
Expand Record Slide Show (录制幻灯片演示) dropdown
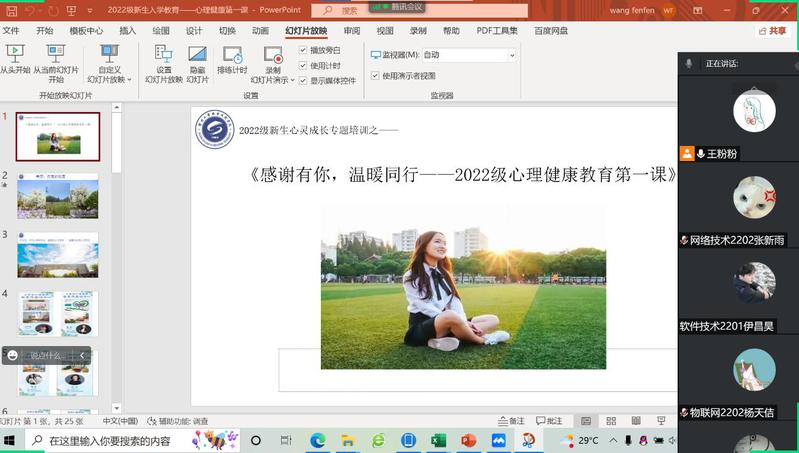pyautogui.click(x=273, y=79)
